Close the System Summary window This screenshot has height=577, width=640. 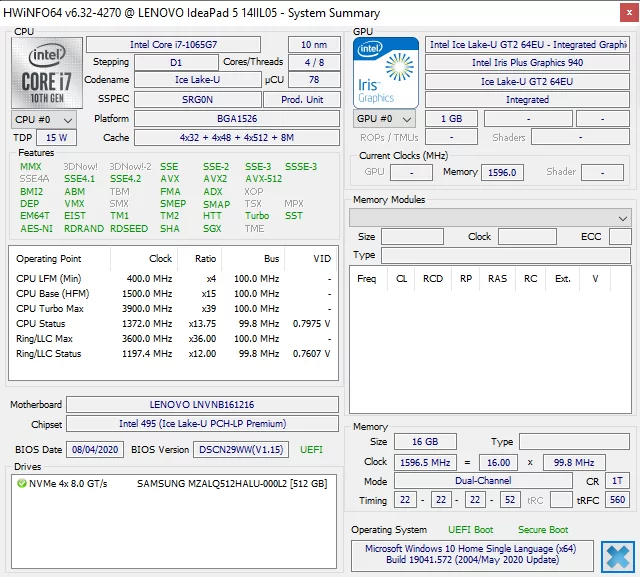click(x=629, y=13)
